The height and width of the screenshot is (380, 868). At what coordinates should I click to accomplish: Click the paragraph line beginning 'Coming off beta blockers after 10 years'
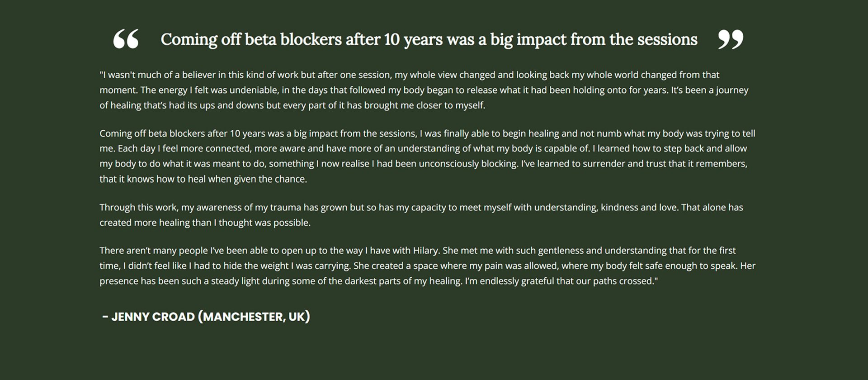pos(427,134)
